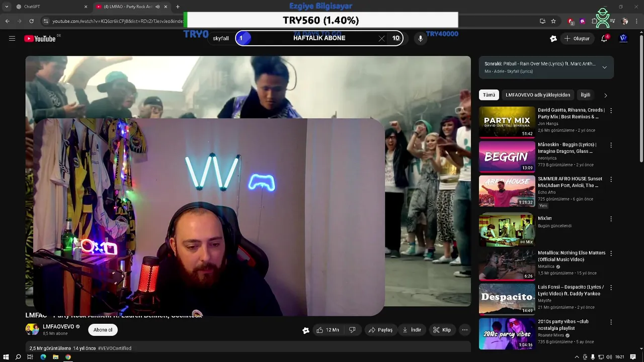644x362 pixels.
Task: Select the İlgili filter chip
Action: [586, 95]
